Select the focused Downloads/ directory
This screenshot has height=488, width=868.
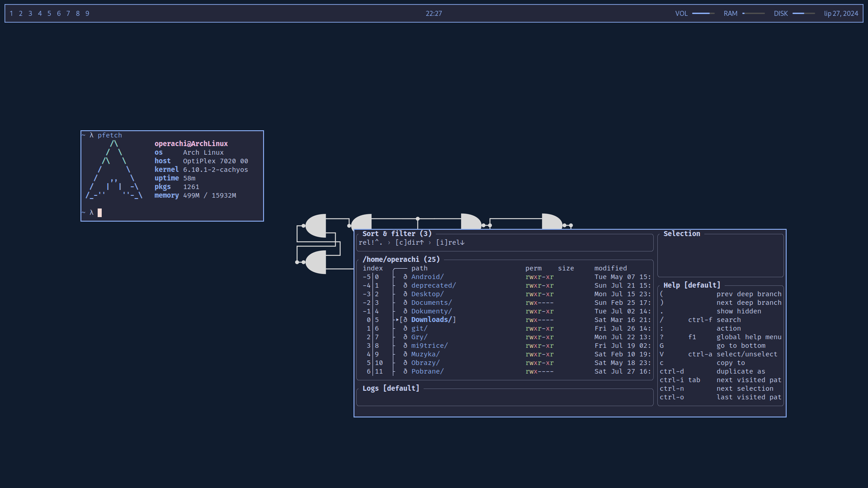click(431, 320)
